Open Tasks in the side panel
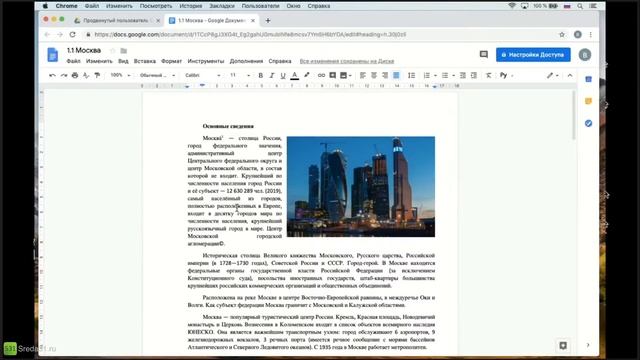The height and width of the screenshot is (360, 640). coord(588,123)
